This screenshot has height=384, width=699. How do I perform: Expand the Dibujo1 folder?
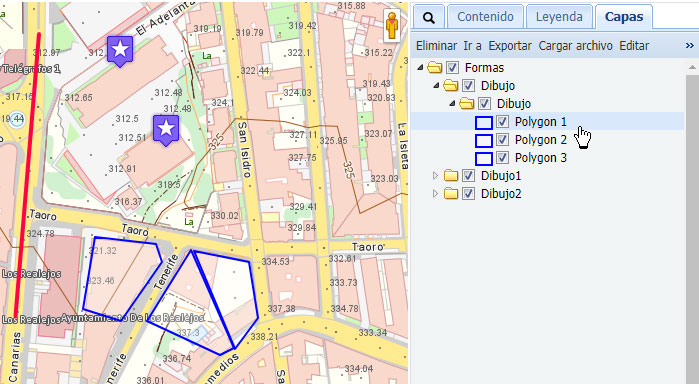[436, 176]
